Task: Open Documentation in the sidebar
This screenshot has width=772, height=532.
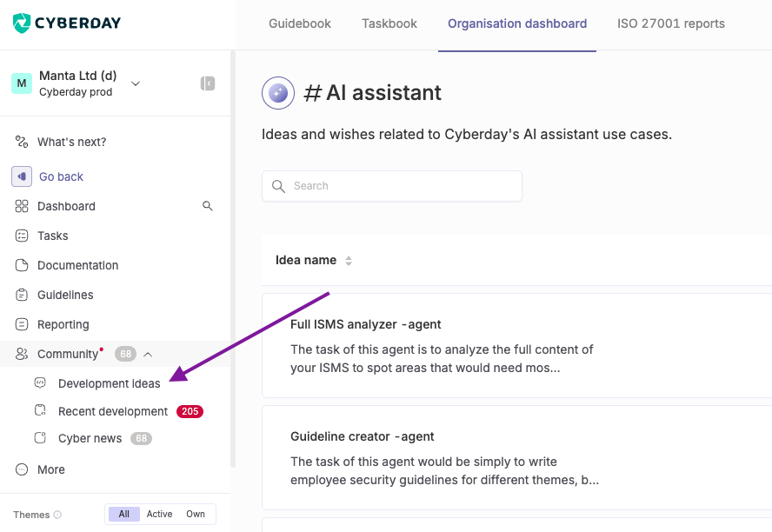Action: (x=77, y=265)
